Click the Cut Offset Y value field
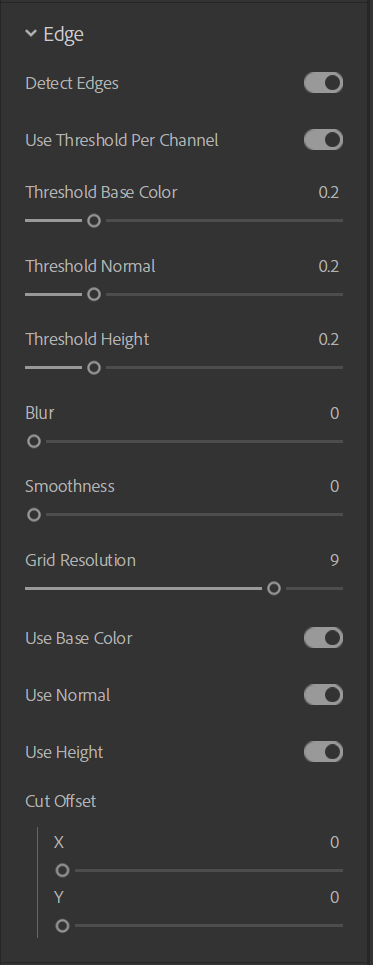Screen dimensions: 373x965 coord(334,897)
